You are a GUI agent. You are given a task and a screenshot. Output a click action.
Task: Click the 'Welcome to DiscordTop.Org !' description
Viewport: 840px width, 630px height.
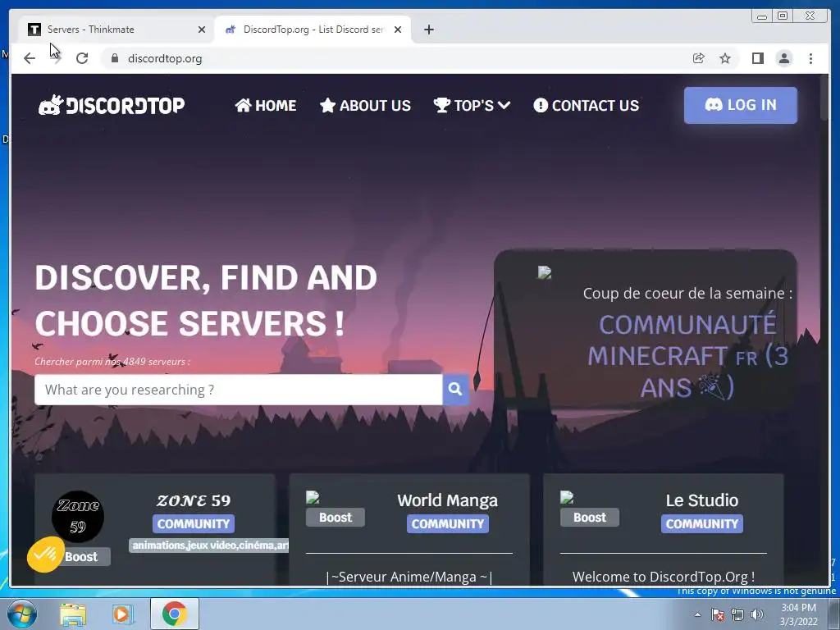point(663,577)
